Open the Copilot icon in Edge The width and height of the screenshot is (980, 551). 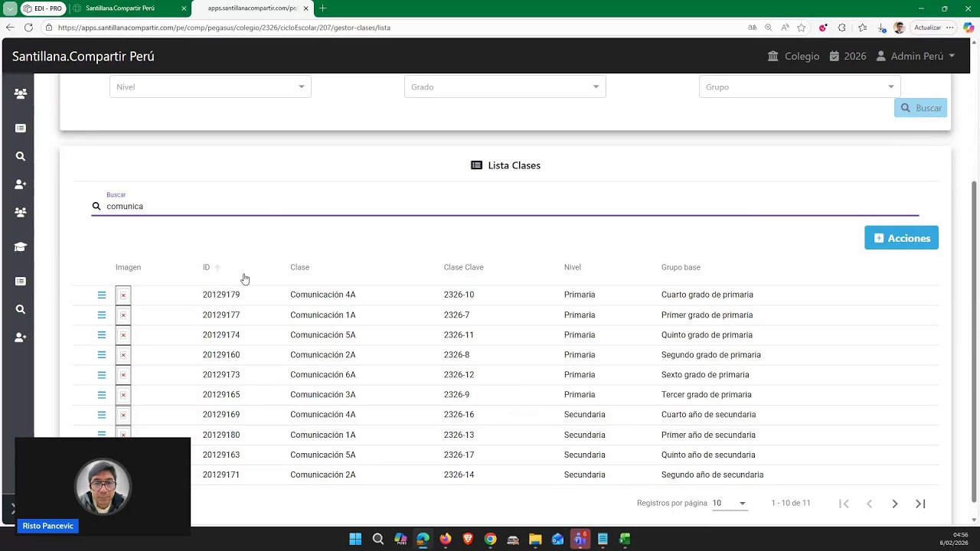tap(969, 28)
